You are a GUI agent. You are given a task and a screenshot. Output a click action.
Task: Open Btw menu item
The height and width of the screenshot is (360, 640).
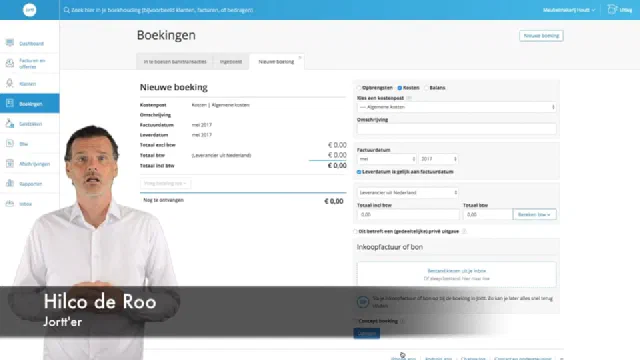24,144
